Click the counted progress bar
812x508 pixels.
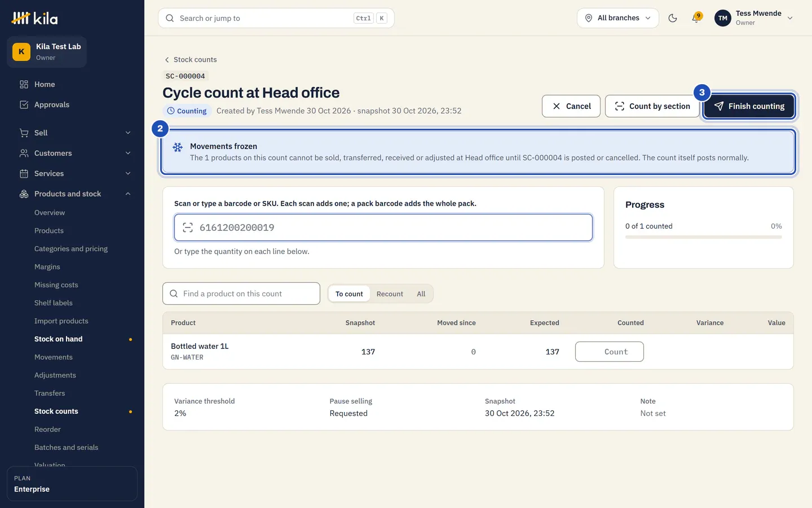[x=704, y=237]
